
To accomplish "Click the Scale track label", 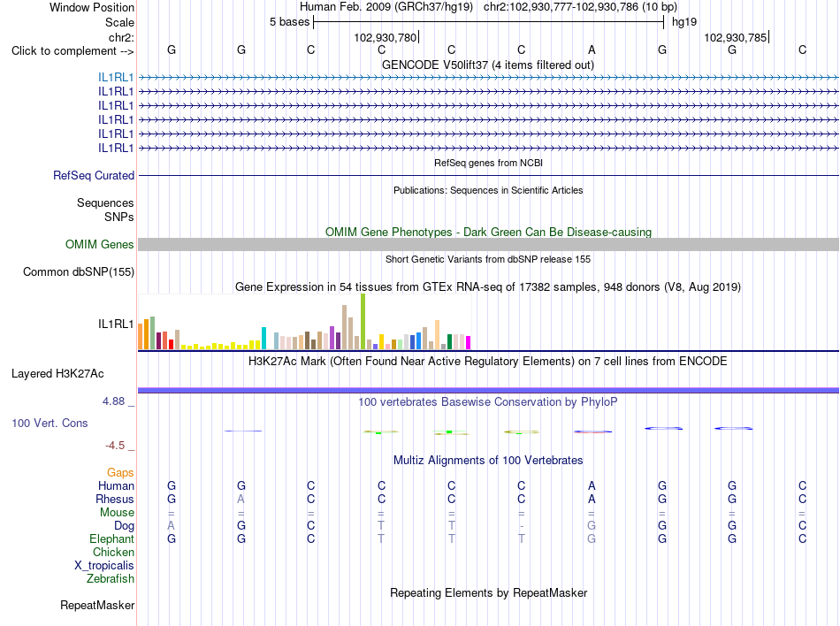I will [119, 22].
